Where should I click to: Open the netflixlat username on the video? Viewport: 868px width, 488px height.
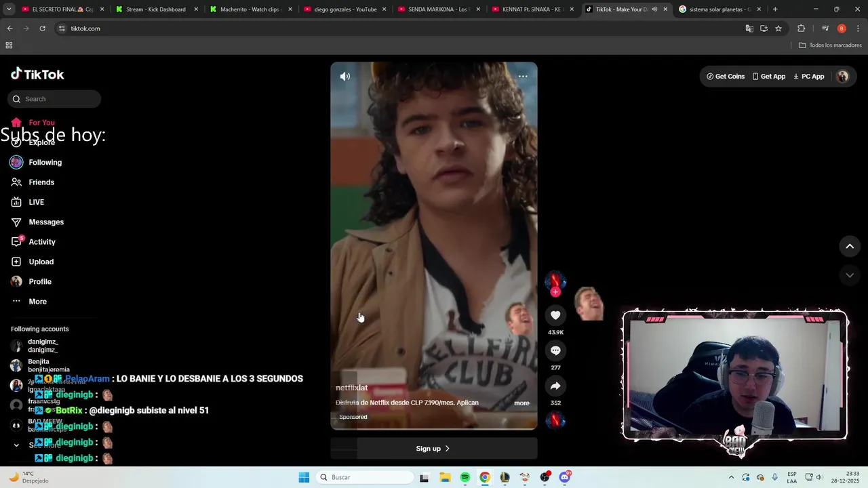(352, 388)
